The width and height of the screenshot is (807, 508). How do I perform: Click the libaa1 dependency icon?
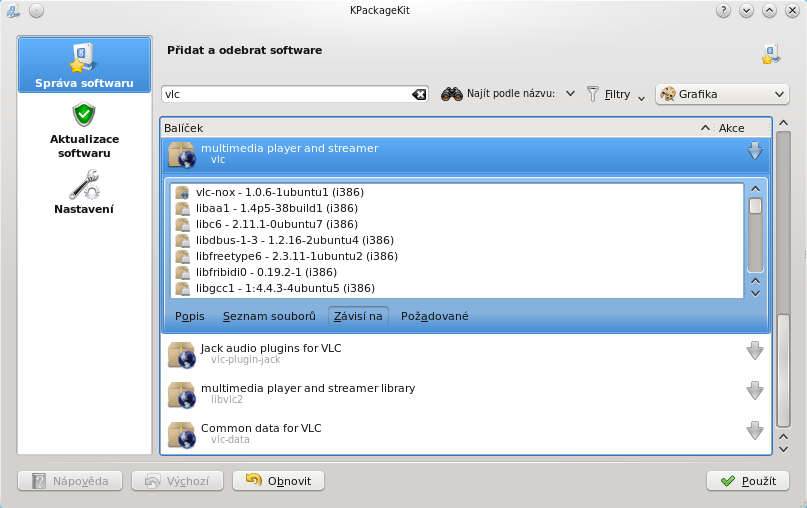click(x=182, y=208)
